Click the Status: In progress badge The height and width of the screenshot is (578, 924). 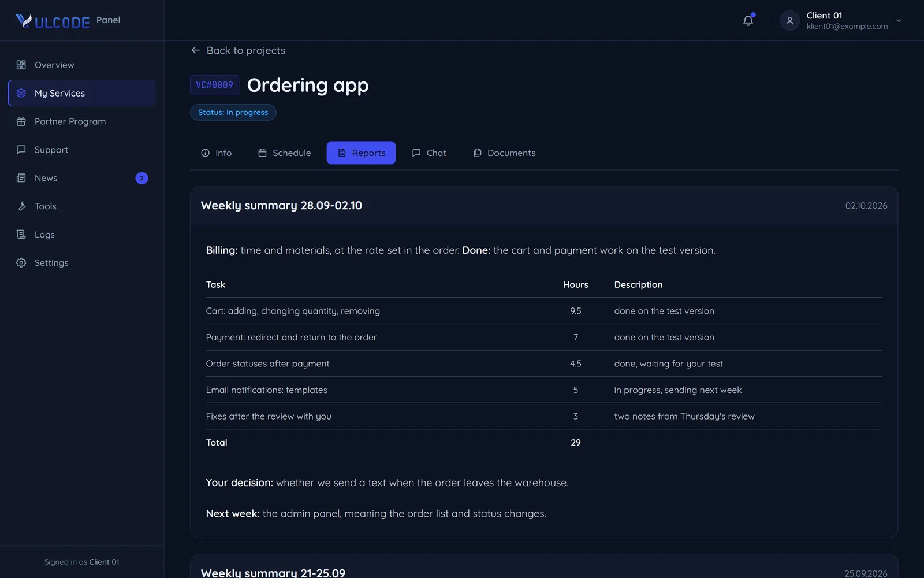[x=233, y=112]
